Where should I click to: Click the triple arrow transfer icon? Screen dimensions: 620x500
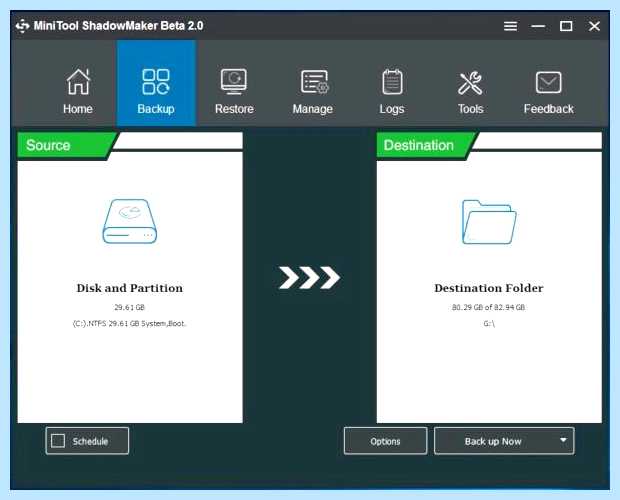click(x=309, y=277)
